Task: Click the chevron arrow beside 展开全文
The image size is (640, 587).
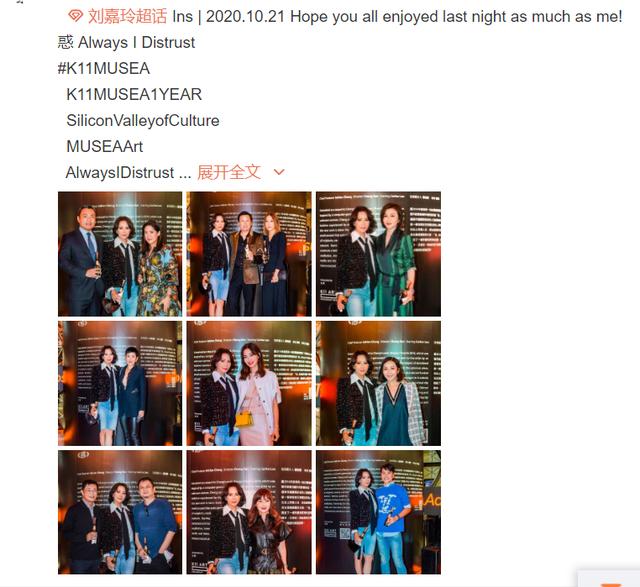Action: click(x=279, y=172)
